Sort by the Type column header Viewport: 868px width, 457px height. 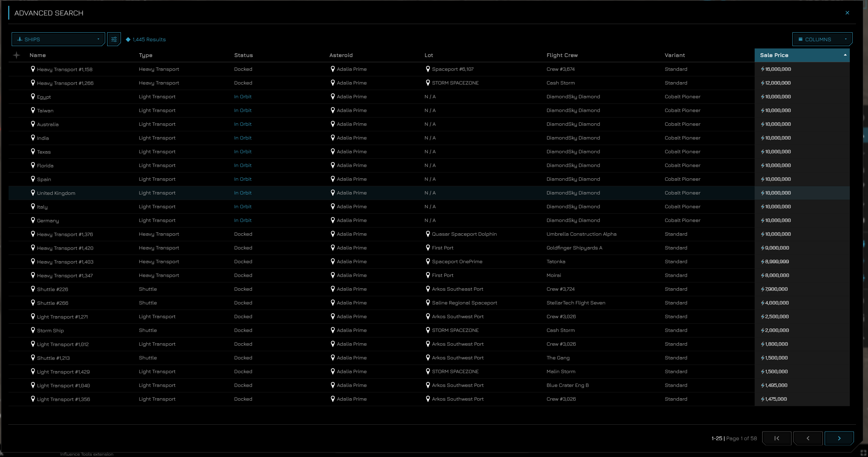(146, 55)
